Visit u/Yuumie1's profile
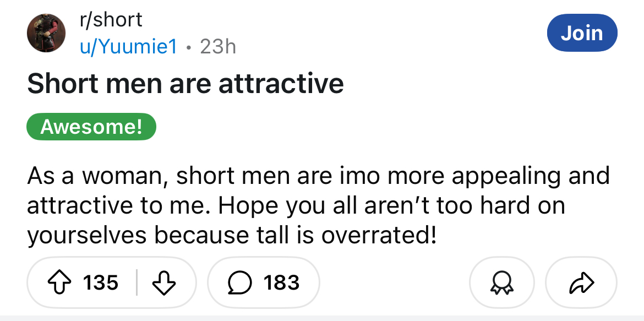 point(128,47)
